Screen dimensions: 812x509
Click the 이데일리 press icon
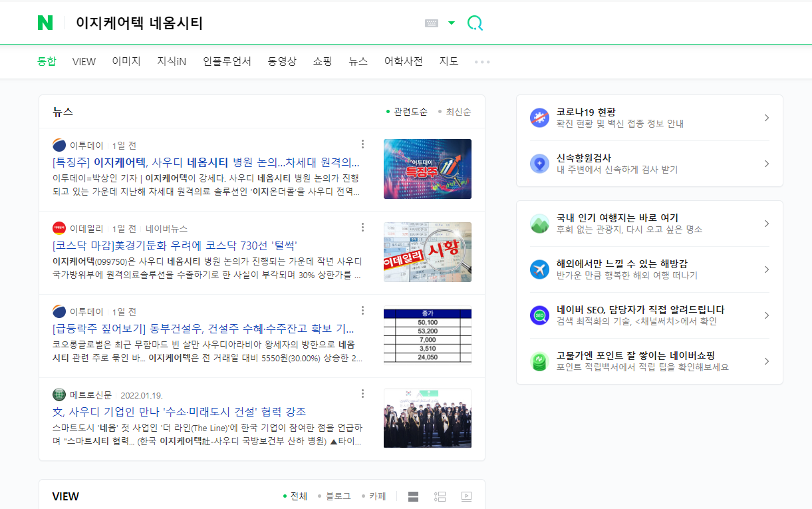point(59,228)
